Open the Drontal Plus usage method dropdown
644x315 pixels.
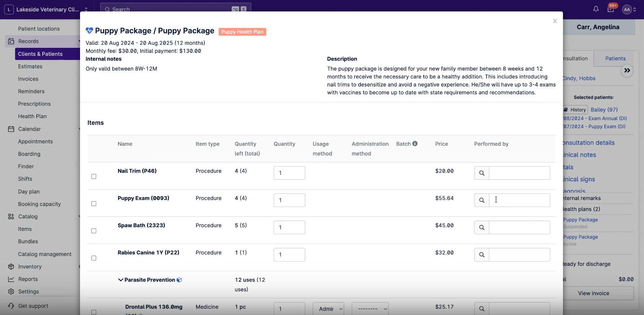pyautogui.click(x=328, y=309)
